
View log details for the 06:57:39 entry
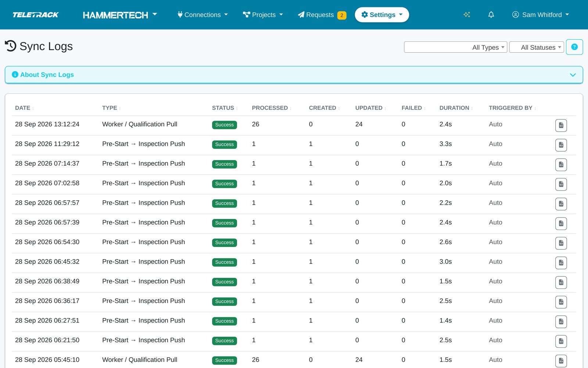click(x=561, y=223)
